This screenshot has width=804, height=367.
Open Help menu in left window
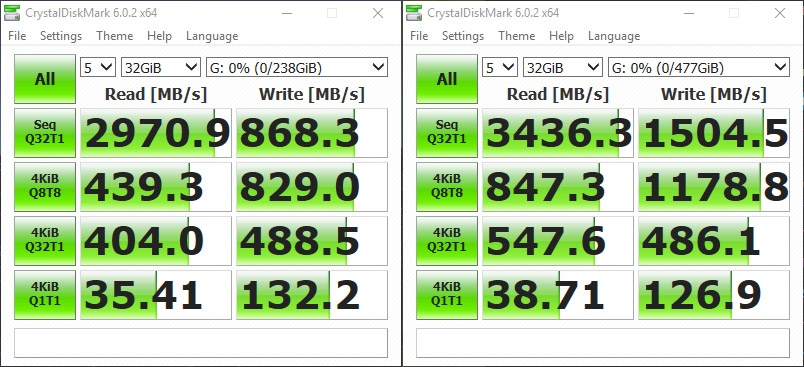click(159, 36)
